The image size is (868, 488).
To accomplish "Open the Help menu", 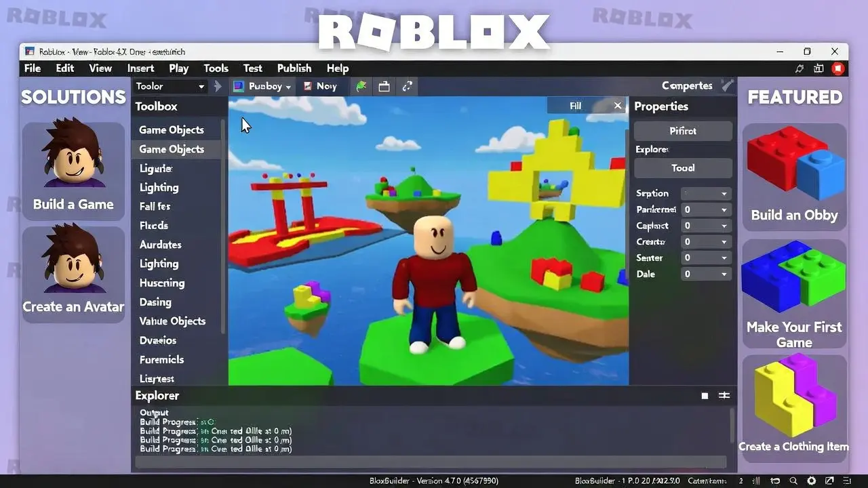I will 338,68.
